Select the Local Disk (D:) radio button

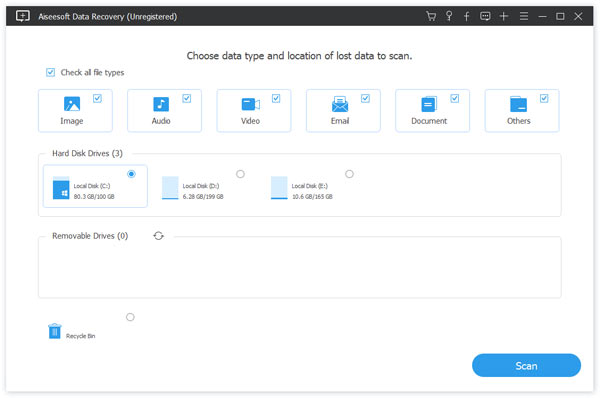tap(240, 174)
